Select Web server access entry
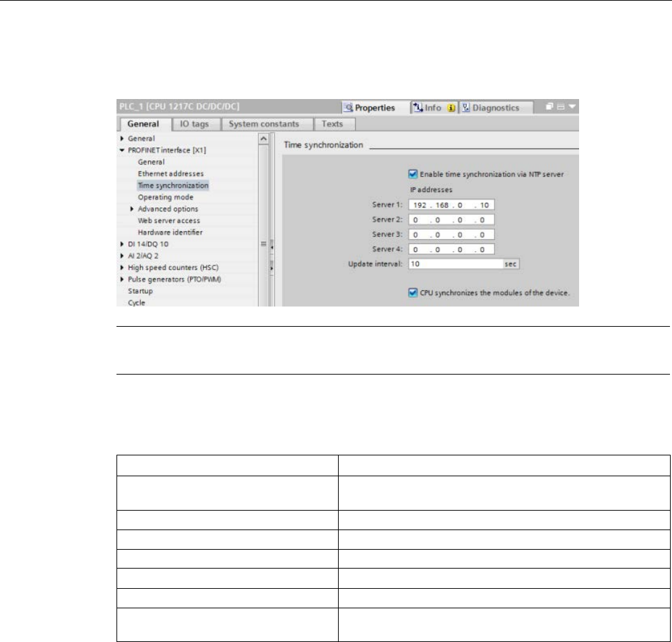 point(169,220)
